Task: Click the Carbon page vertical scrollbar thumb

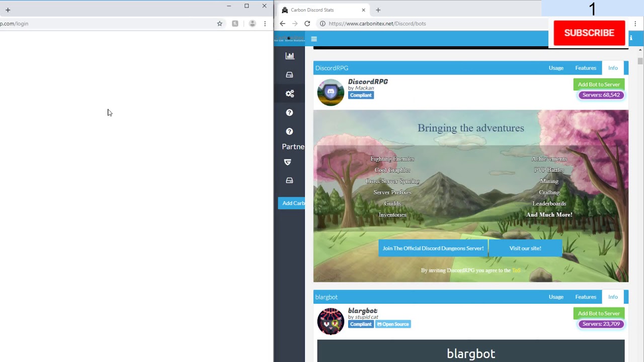Action: click(640, 61)
